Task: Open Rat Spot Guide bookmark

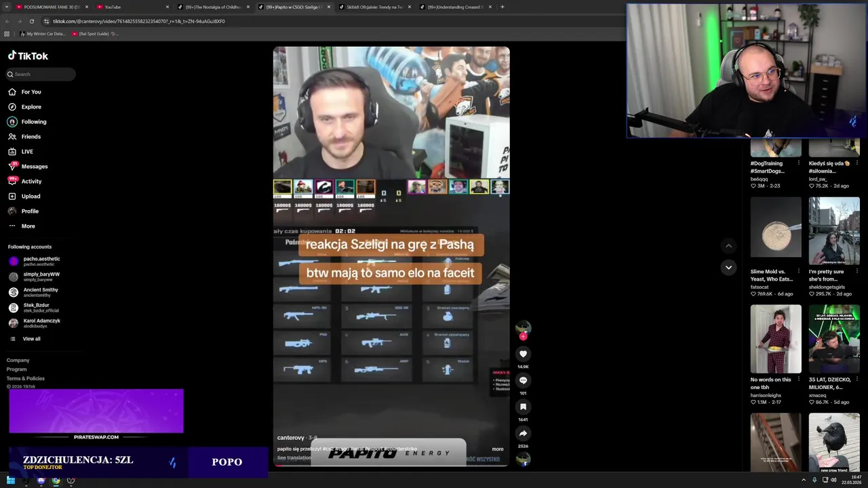Action: coord(94,34)
